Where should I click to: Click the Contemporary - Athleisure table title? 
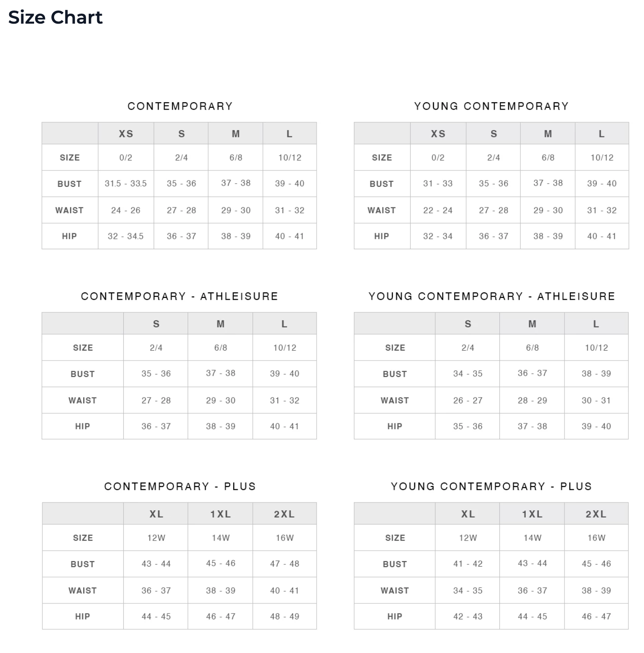[x=180, y=296]
